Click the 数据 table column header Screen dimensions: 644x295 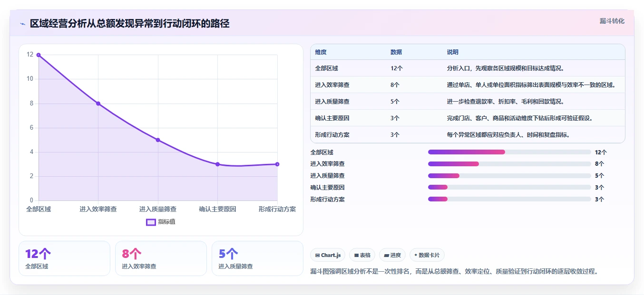[396, 52]
